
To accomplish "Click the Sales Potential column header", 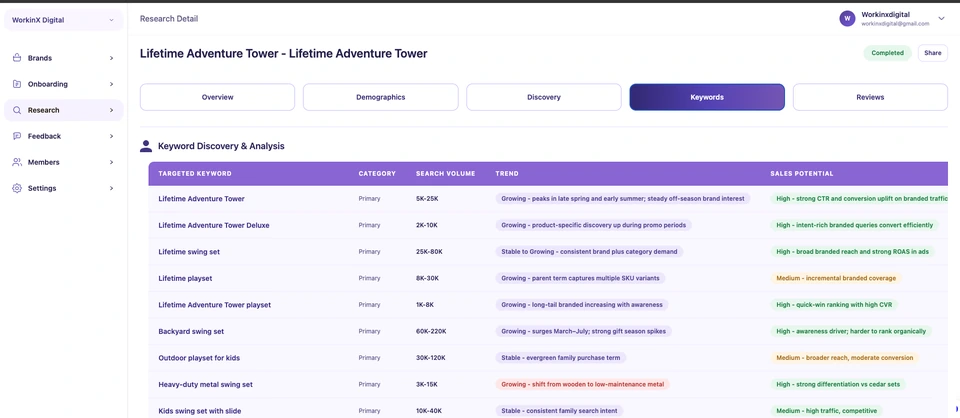I will (x=801, y=174).
